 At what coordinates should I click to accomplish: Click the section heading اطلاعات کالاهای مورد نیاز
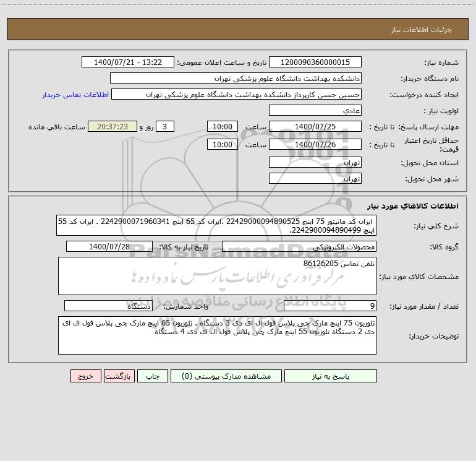(413, 206)
